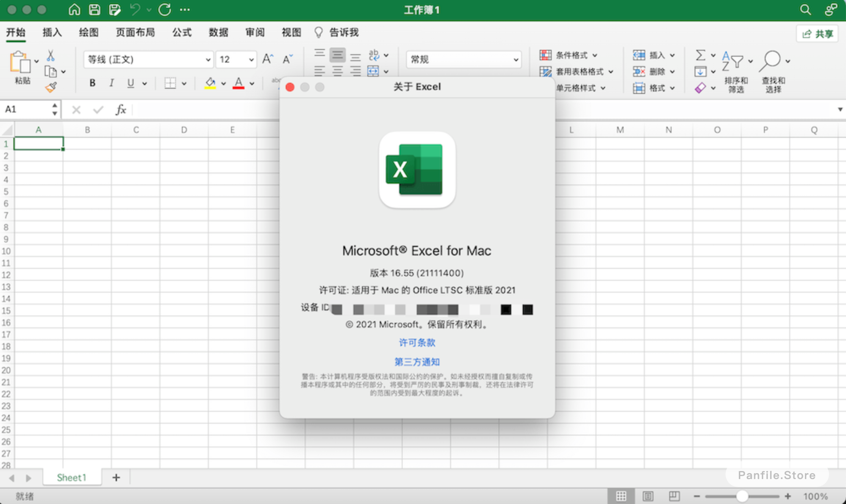Switch to Page Break Preview in status bar
The height and width of the screenshot is (504, 846).
674,496
